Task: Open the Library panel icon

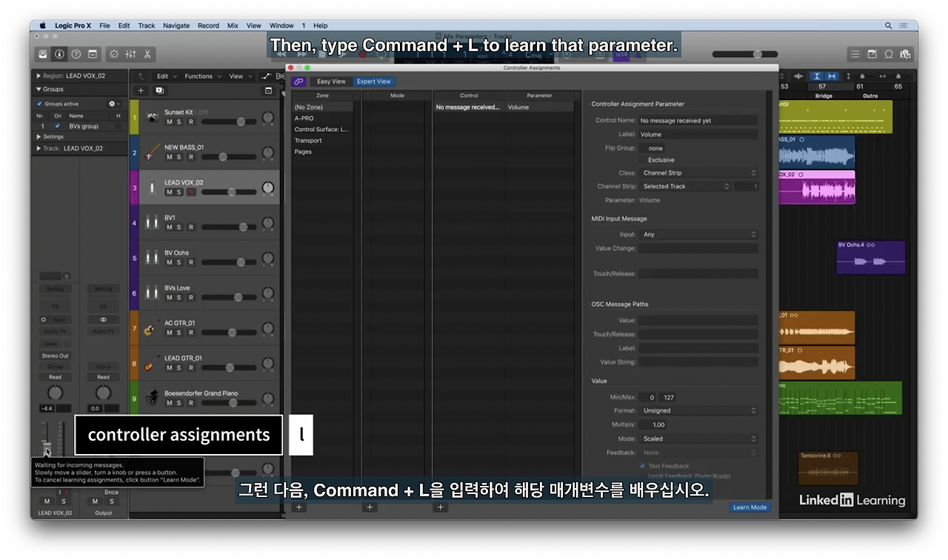Action: click(x=44, y=54)
